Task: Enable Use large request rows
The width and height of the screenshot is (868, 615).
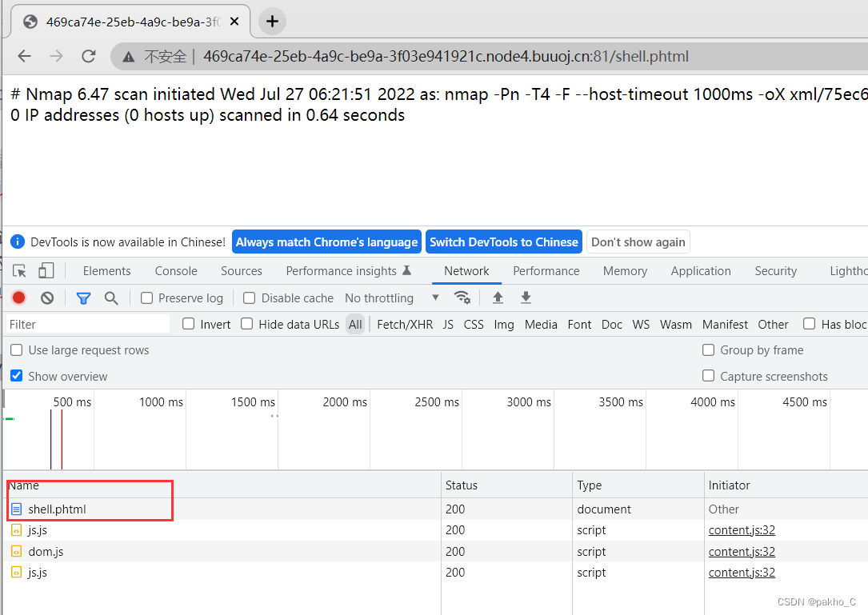Action: coord(17,349)
